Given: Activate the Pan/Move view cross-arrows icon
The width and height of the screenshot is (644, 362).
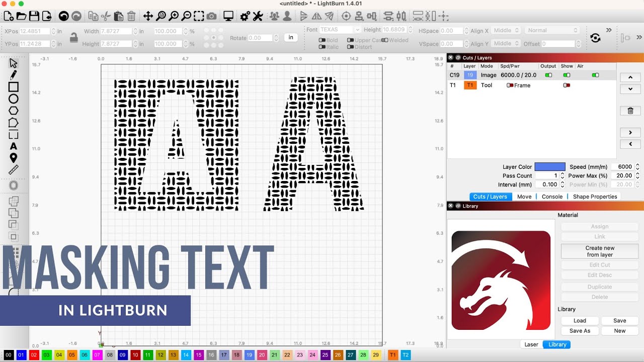Looking at the screenshot, I should [x=148, y=17].
